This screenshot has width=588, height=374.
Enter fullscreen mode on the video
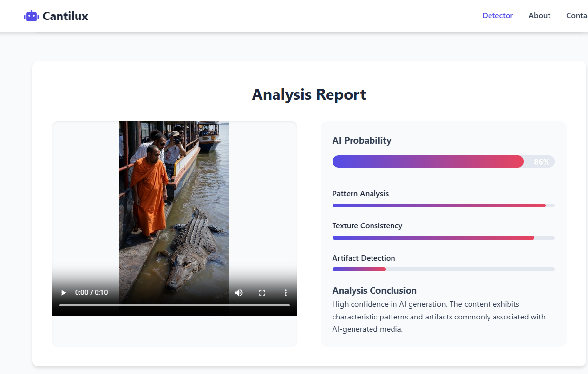coord(262,293)
